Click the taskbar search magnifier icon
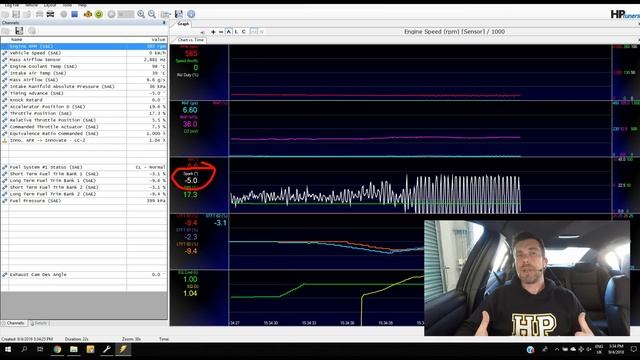The height and width of the screenshot is (360, 640). coord(24,349)
